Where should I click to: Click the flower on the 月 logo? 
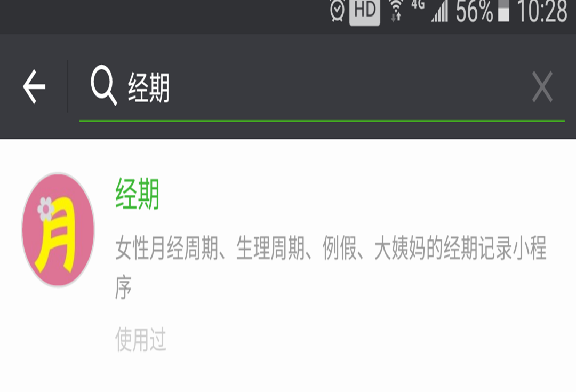[x=46, y=209]
